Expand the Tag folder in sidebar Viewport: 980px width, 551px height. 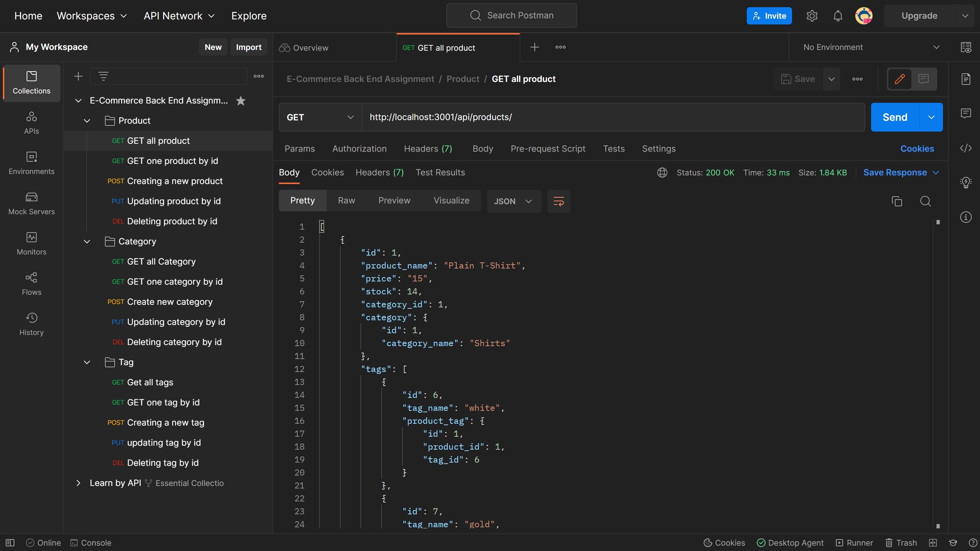pyautogui.click(x=85, y=362)
